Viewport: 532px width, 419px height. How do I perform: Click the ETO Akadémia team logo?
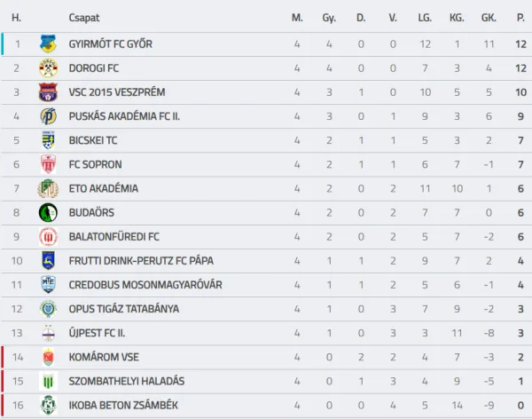47,188
